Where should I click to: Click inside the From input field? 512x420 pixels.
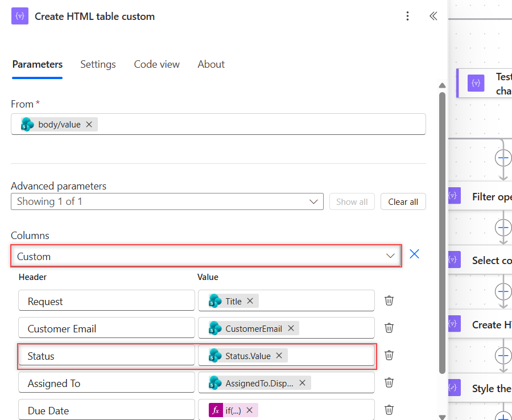click(218, 124)
